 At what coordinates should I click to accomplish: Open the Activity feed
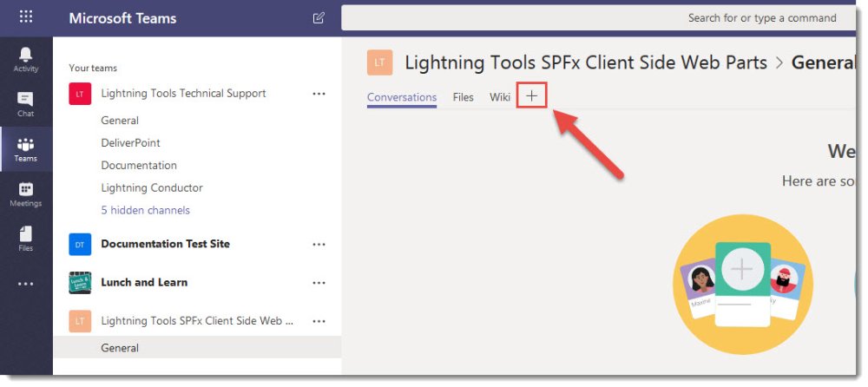[26, 59]
